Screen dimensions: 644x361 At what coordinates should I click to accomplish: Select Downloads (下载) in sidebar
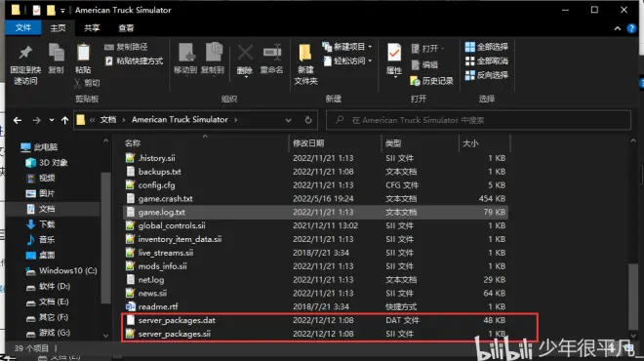[41, 224]
